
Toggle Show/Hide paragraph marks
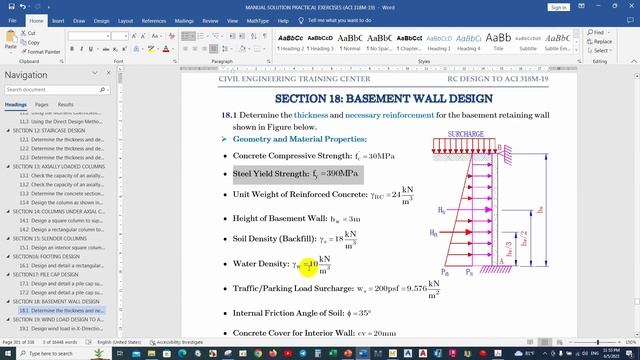tap(265, 36)
